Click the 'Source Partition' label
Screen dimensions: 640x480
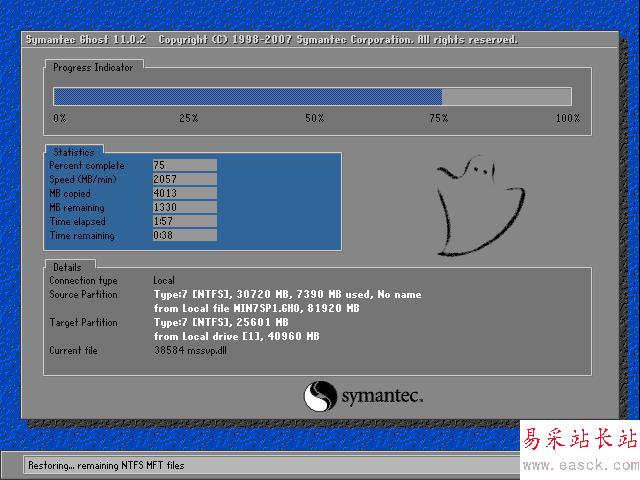tap(83, 294)
